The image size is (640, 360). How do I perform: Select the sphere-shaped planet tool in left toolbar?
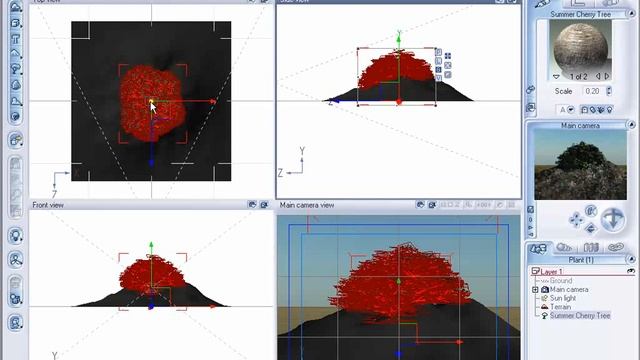tap(16, 116)
